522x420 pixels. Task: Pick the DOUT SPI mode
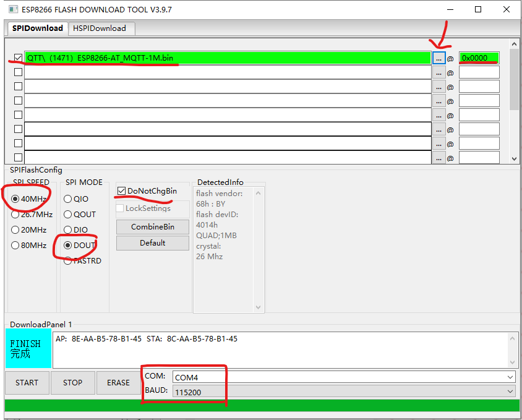[x=67, y=245]
